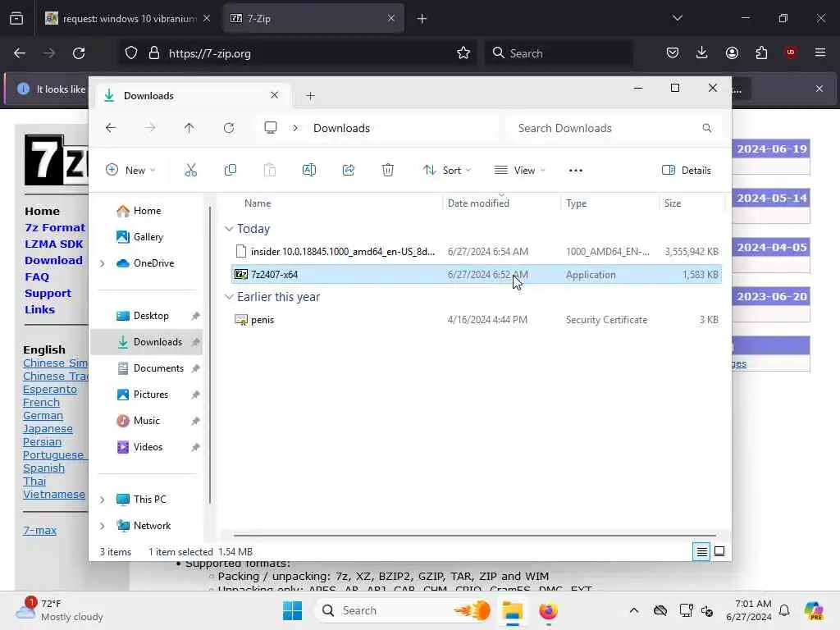The image size is (840, 630).
Task: Click the 7z Format link on 7-zip site
Action: 55,228
